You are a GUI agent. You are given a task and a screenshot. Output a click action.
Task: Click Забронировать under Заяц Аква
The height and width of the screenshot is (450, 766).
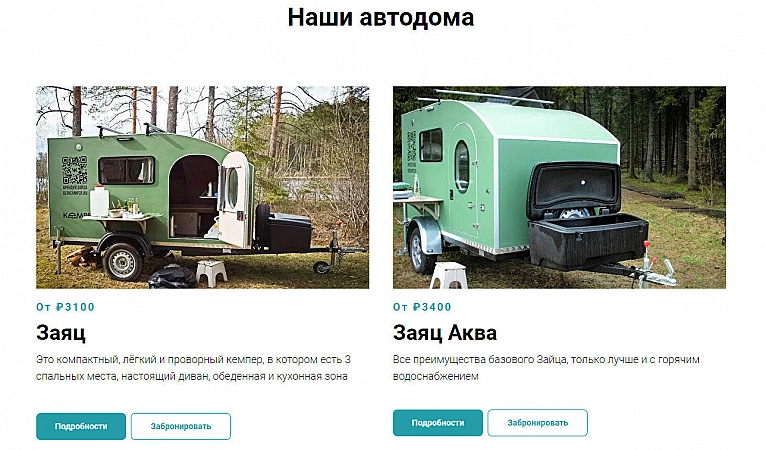[x=537, y=423]
